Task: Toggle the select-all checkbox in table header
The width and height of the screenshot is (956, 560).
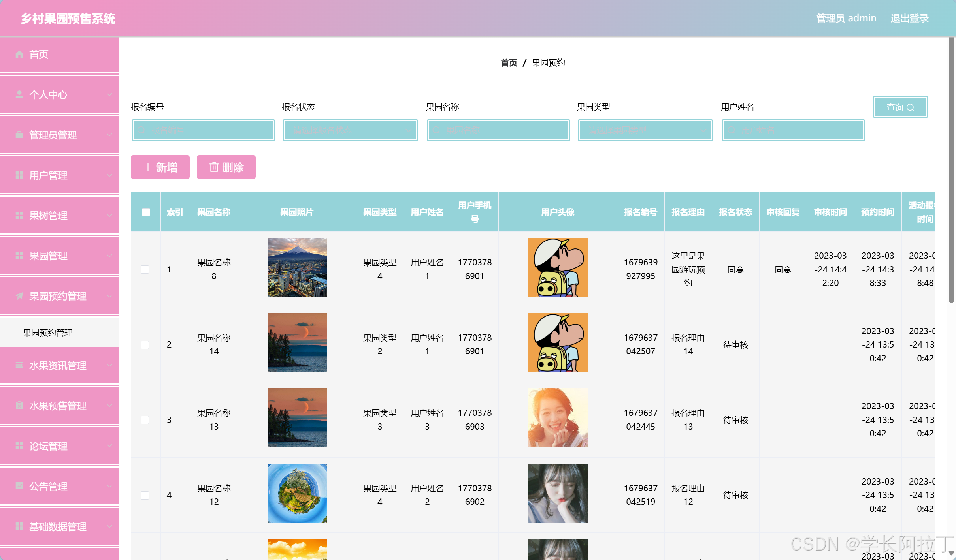Action: pyautogui.click(x=146, y=212)
